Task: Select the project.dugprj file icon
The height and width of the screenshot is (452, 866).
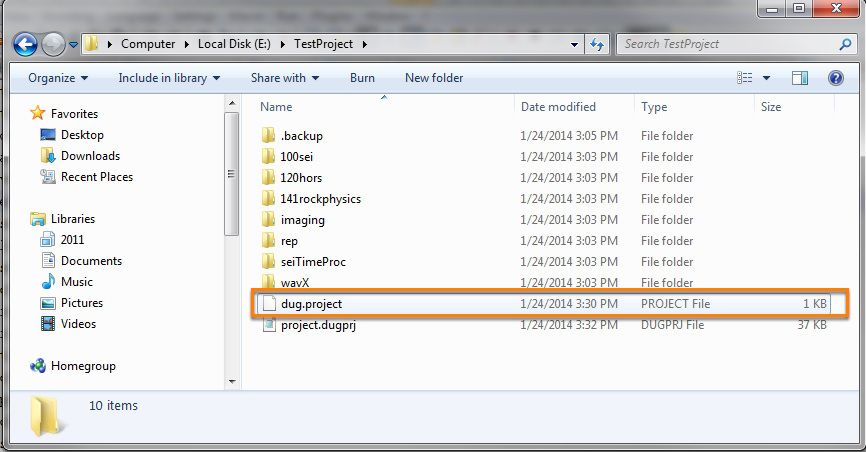Action: (x=269, y=324)
